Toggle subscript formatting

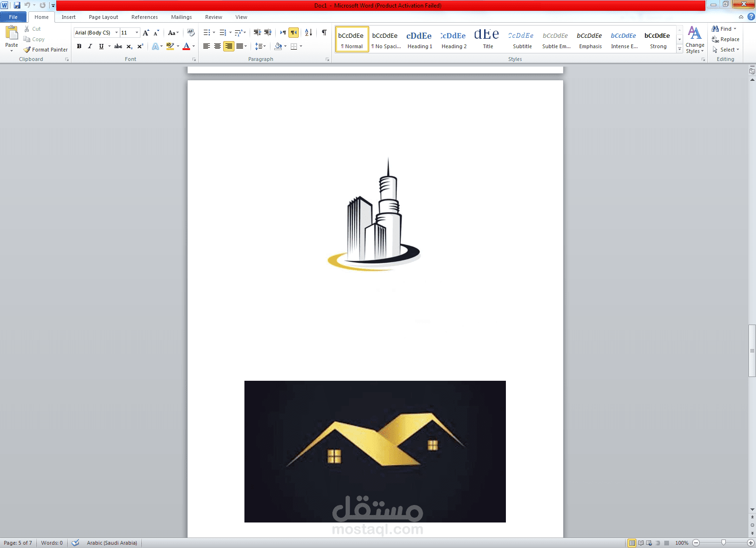[x=129, y=46]
